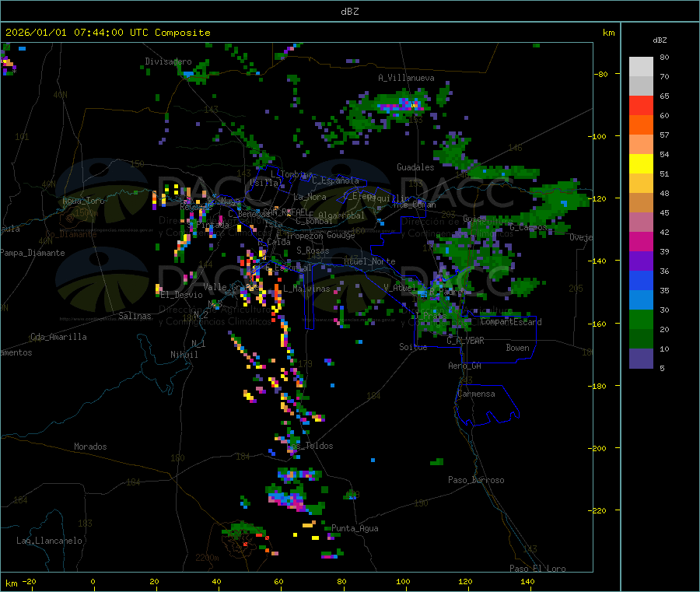This screenshot has width=700, height=592.
Task: Click the Punta_Agua location label
Action: point(355,528)
